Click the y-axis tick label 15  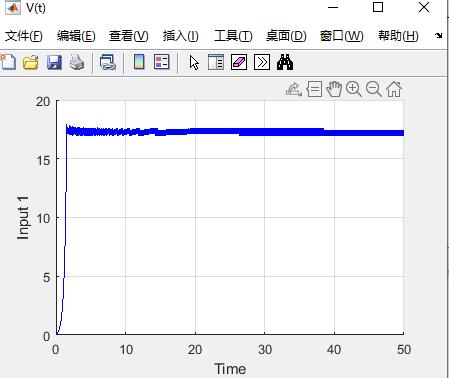(43, 160)
